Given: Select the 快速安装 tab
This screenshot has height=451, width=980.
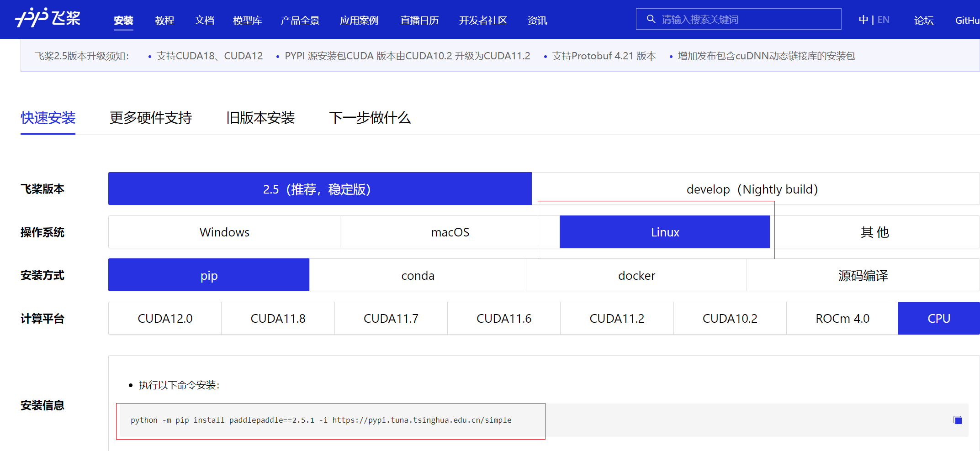Looking at the screenshot, I should 48,118.
